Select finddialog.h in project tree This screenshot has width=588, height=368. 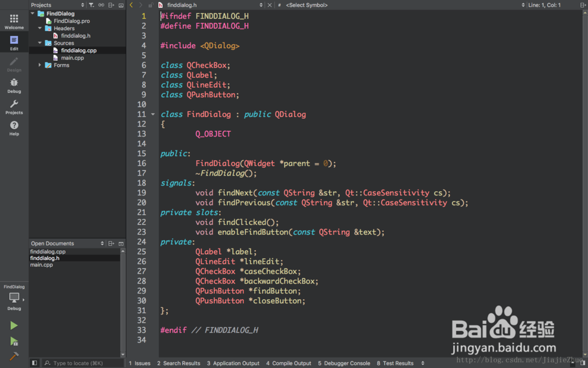[75, 36]
